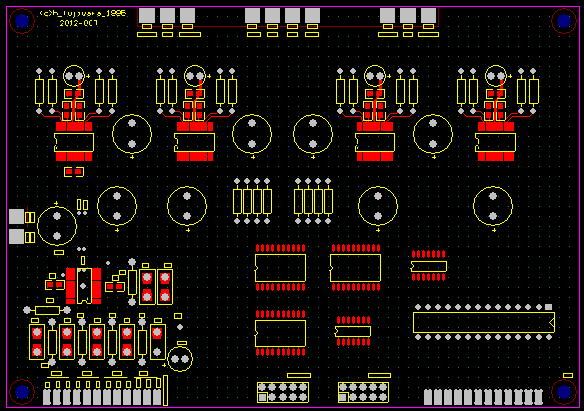This screenshot has width=584, height=411.
Task: Click the blue mounting hole beside the small yellow rectangle
Action: point(563,392)
